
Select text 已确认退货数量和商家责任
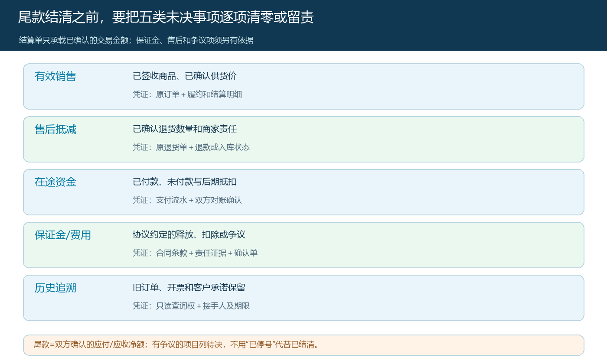185,129
